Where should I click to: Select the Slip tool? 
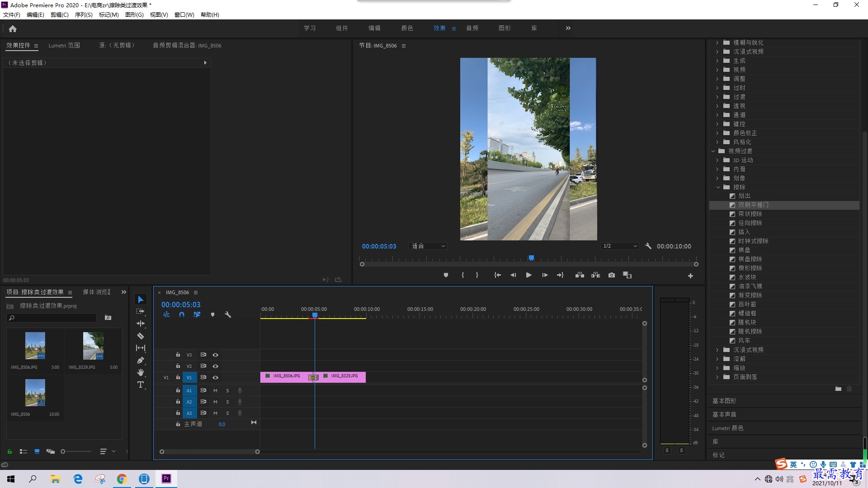click(141, 348)
